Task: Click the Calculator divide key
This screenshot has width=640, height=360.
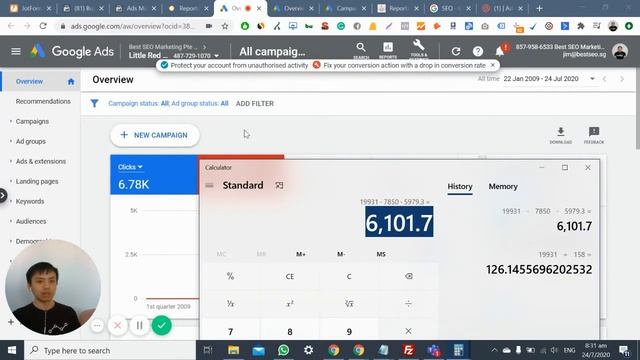Action: [408, 304]
